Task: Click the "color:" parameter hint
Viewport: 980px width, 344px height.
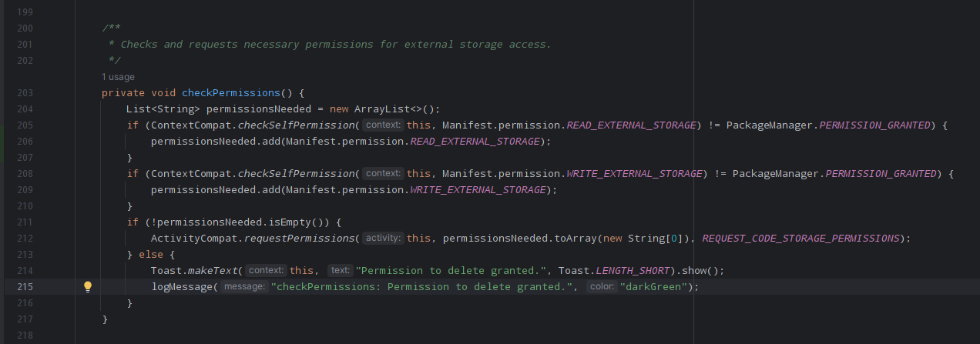Action: [x=602, y=287]
